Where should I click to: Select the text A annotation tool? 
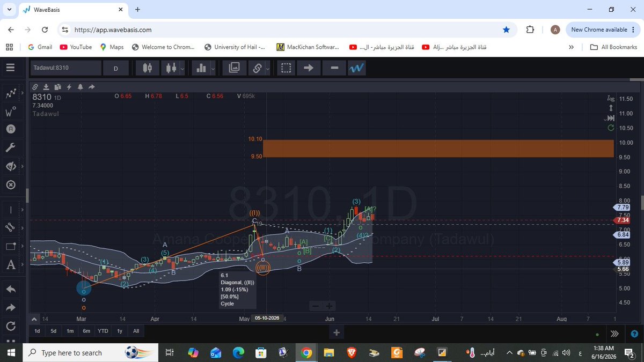[10, 264]
